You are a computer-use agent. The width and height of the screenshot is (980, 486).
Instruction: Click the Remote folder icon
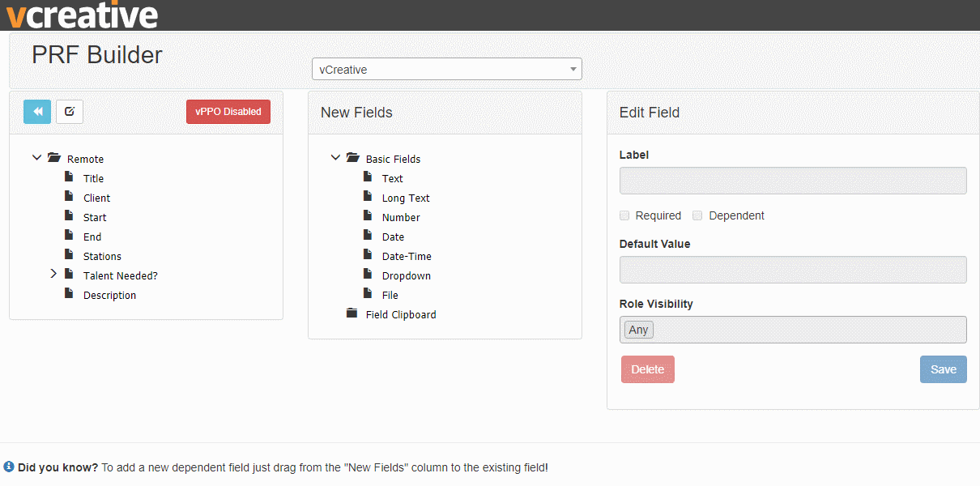(x=54, y=158)
